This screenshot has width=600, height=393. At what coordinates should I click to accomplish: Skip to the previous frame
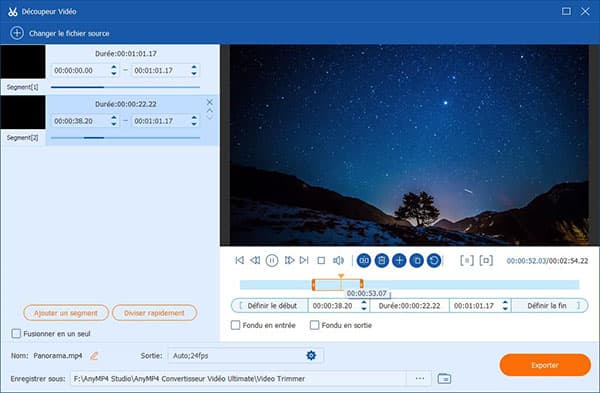255,261
